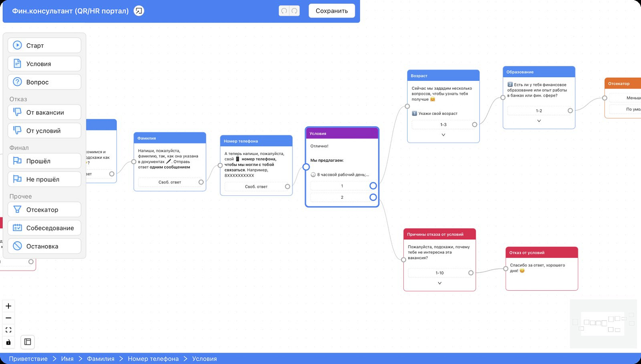Expand the Причины отказа от условий options
This screenshot has width=641, height=364.
(x=439, y=283)
